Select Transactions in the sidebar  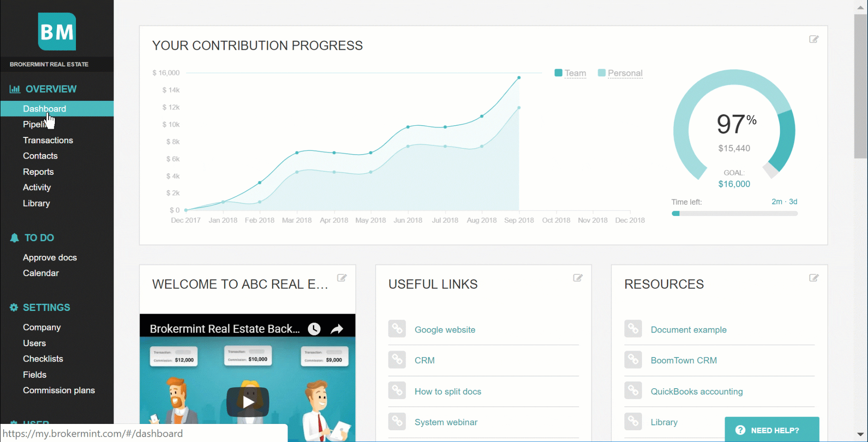tap(48, 140)
